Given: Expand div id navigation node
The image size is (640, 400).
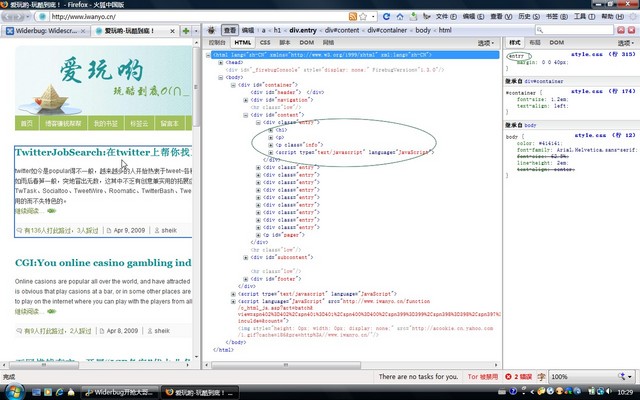Looking at the screenshot, I should pyautogui.click(x=246, y=100).
